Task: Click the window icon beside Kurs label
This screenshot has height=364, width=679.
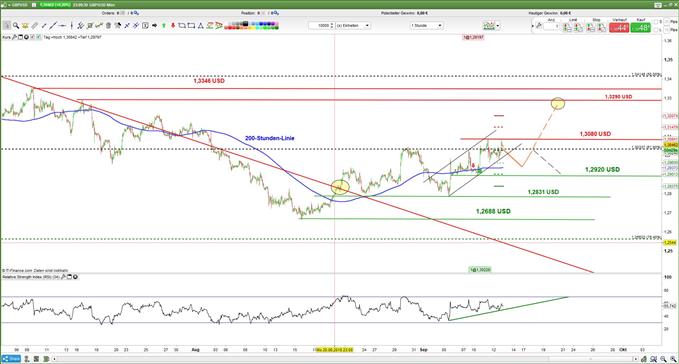Action: tap(20, 37)
